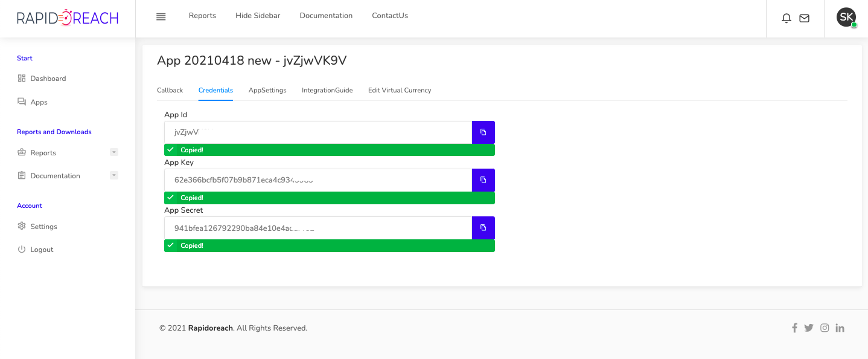Copy the App Id value

click(483, 132)
